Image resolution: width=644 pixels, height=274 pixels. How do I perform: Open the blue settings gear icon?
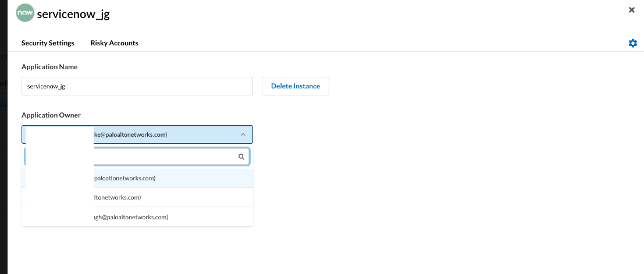[633, 43]
